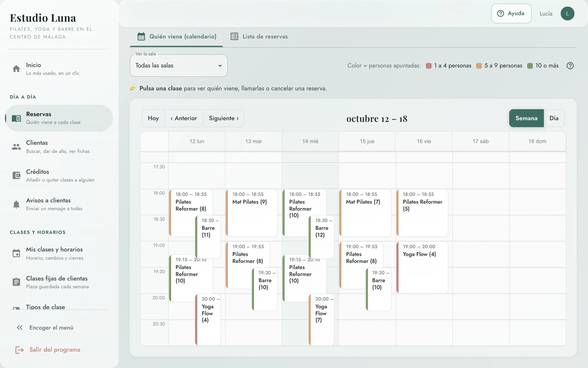Open Wednesday 20:00 Yoga Flow (7) class
Screen dimensions: 588x368
tap(321, 320)
